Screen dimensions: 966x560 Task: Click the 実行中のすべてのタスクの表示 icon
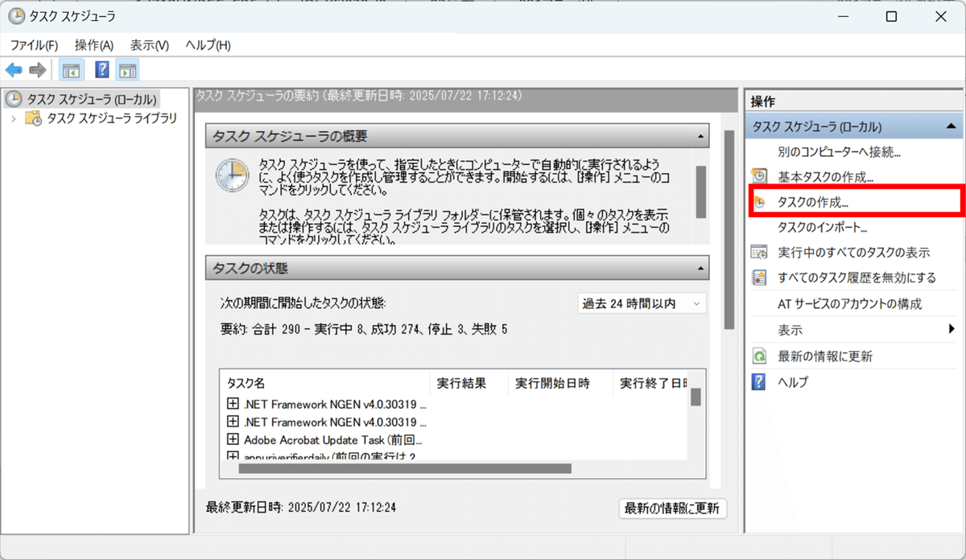click(758, 251)
